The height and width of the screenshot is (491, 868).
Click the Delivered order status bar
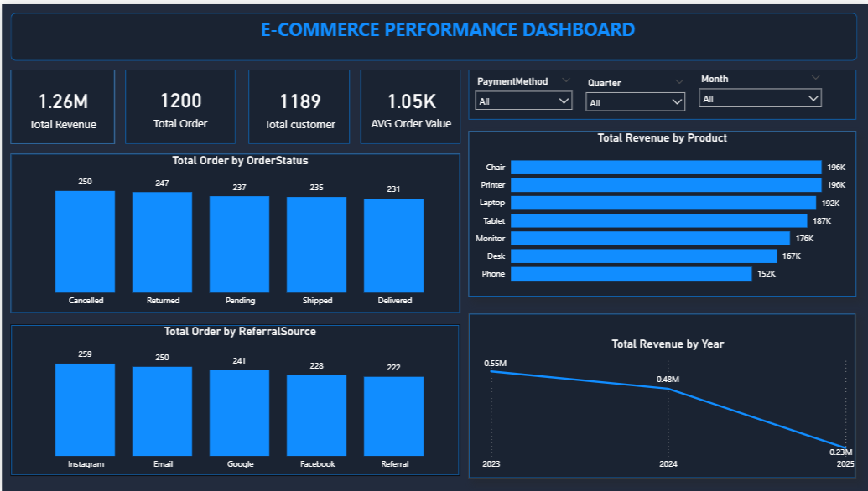point(393,245)
